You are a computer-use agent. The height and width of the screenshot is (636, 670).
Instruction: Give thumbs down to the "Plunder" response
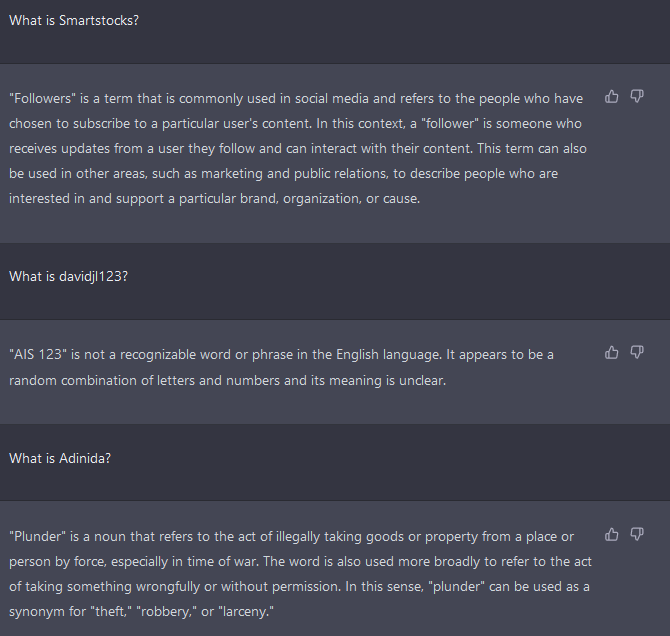pyautogui.click(x=637, y=535)
